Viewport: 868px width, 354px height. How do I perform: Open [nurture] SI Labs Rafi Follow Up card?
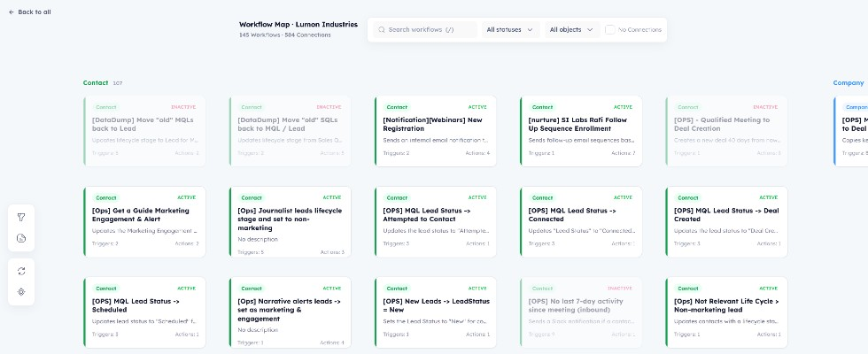click(x=581, y=131)
